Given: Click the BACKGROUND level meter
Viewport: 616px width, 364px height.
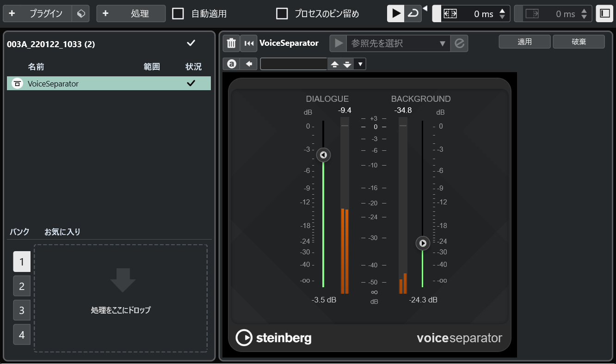Looking at the screenshot, I should tap(403, 205).
